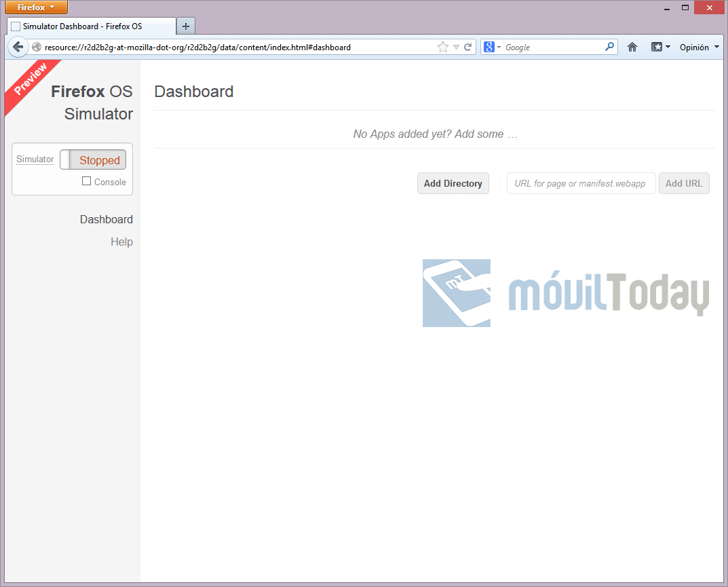Viewport: 728px width, 587px height.
Task: Reload the page using the refresh icon
Action: pos(468,48)
